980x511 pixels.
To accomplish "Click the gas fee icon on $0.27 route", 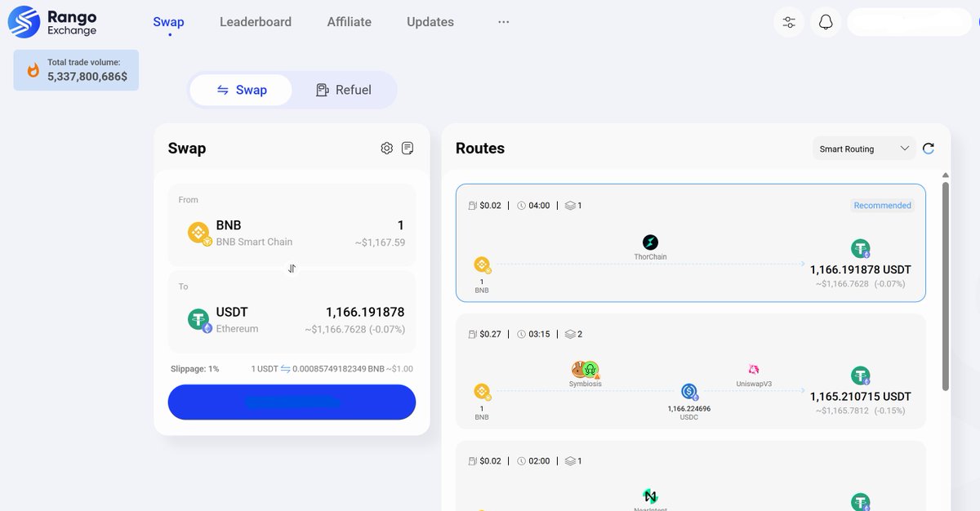I will [x=472, y=334].
